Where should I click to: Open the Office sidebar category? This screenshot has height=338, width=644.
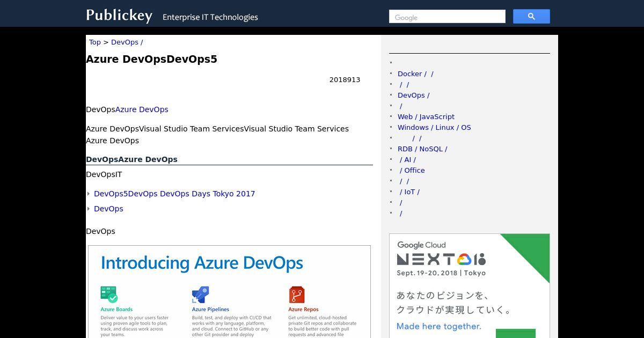point(412,170)
